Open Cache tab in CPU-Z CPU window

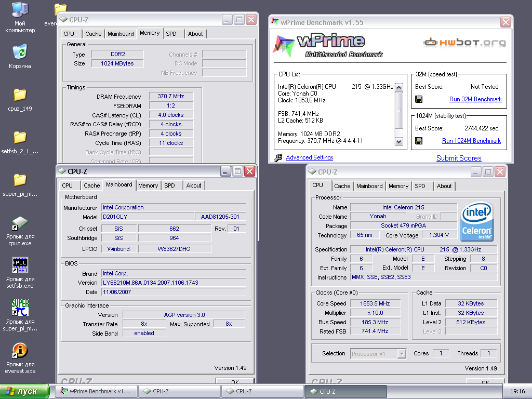click(342, 186)
